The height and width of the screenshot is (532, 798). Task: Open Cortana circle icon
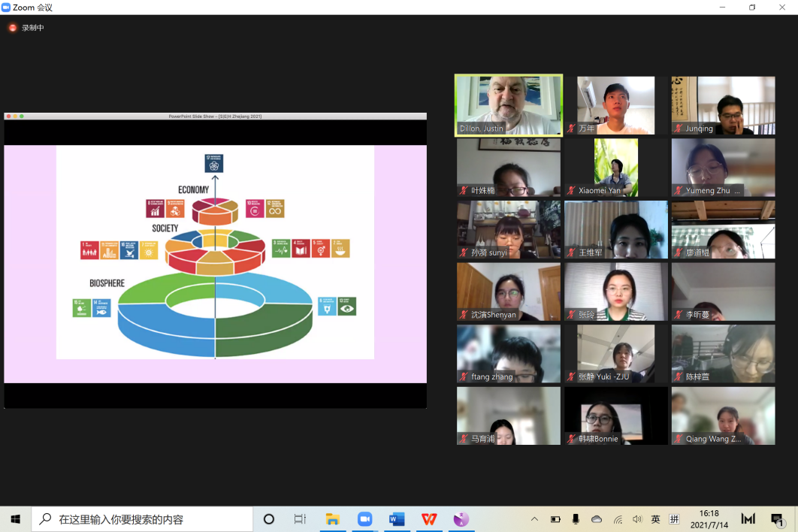pyautogui.click(x=269, y=519)
